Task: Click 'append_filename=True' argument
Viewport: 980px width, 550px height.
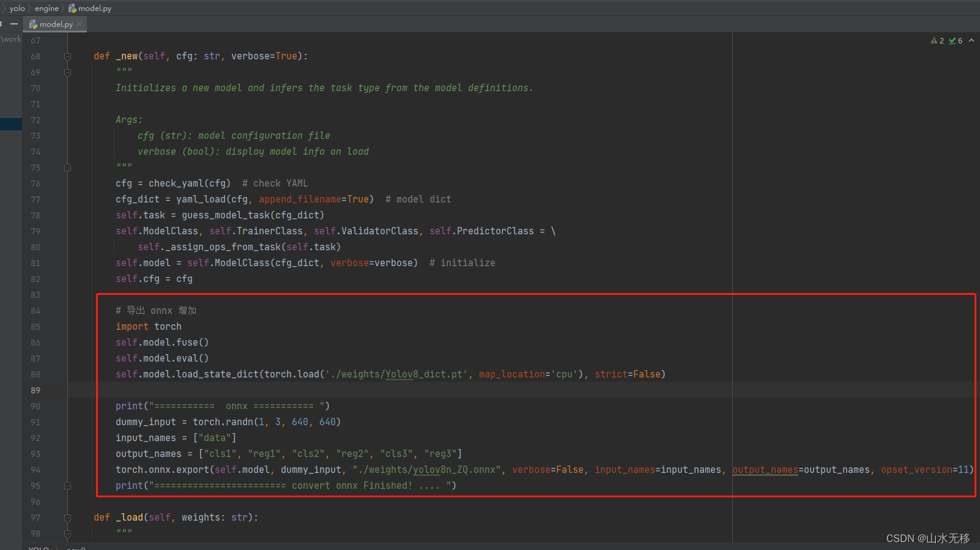Action: [x=314, y=199]
